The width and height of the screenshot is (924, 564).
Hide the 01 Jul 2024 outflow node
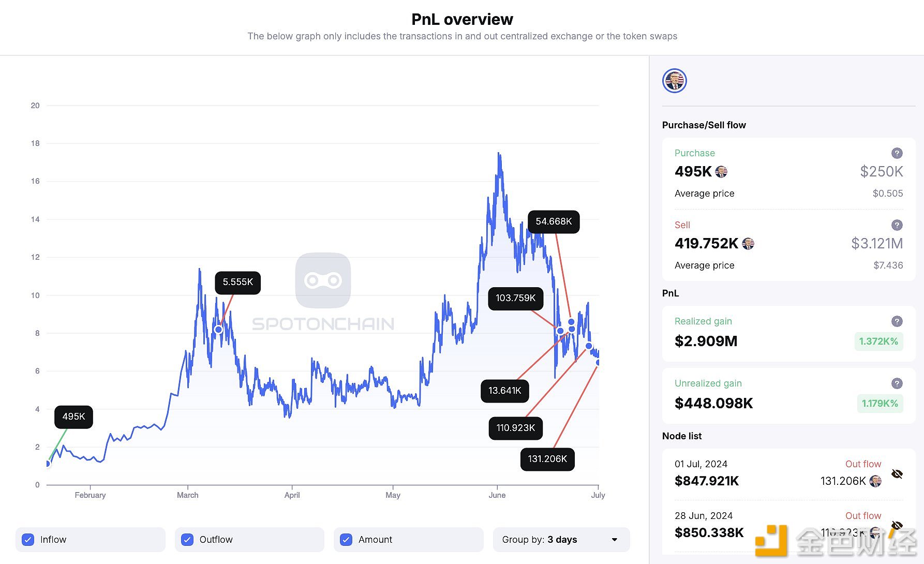[897, 474]
